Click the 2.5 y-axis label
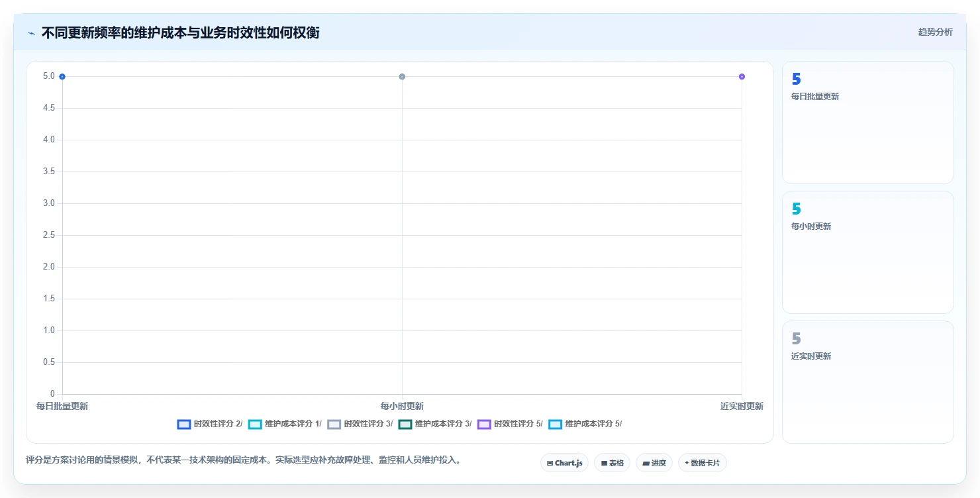 point(49,235)
